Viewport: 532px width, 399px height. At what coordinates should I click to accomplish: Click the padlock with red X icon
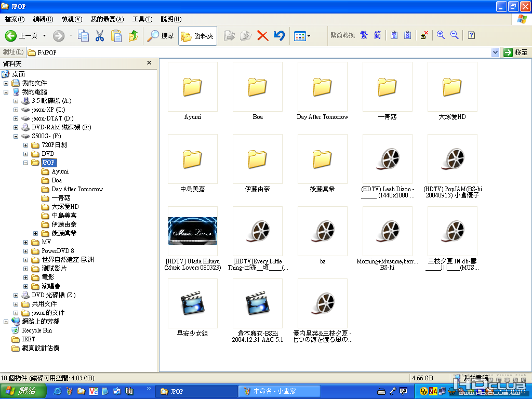(424, 35)
